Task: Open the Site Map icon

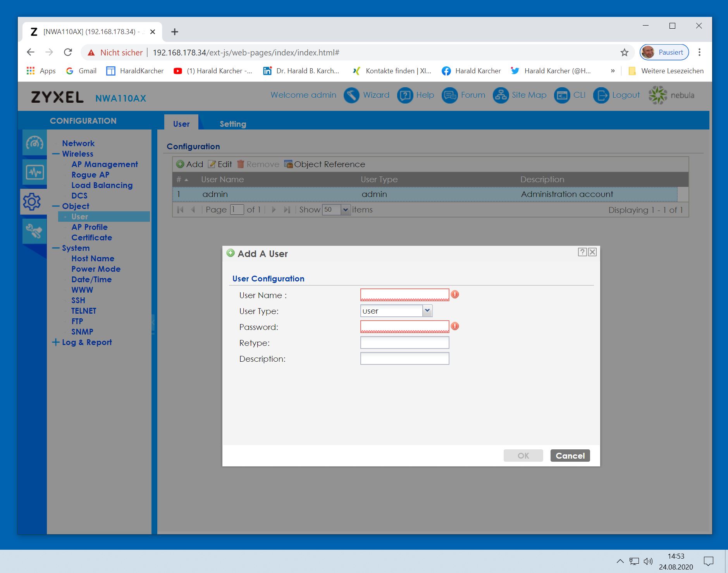Action: pos(501,95)
